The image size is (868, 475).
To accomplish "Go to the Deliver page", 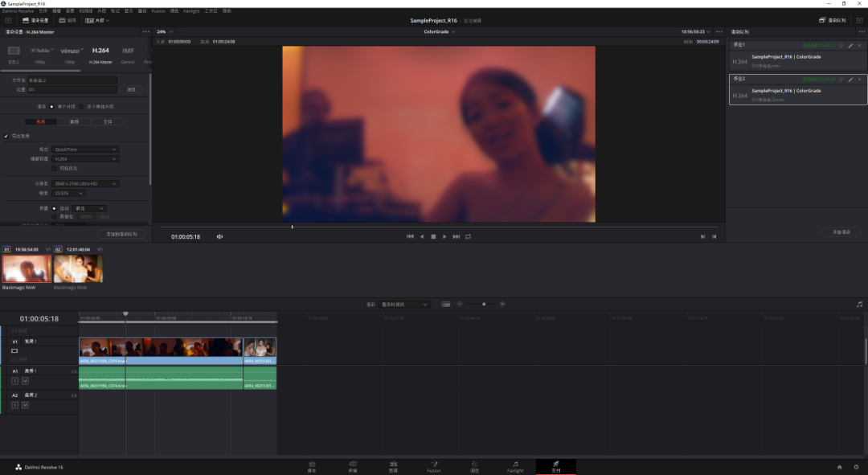I will click(556, 467).
